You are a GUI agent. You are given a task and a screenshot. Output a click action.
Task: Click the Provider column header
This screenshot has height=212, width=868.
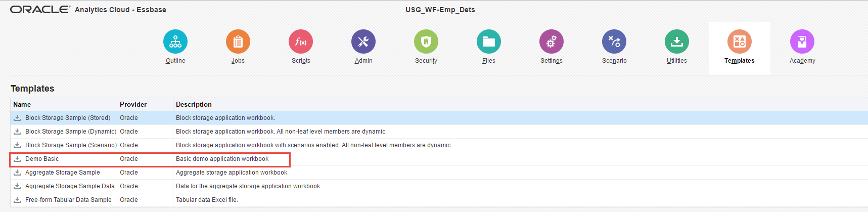[133, 105]
